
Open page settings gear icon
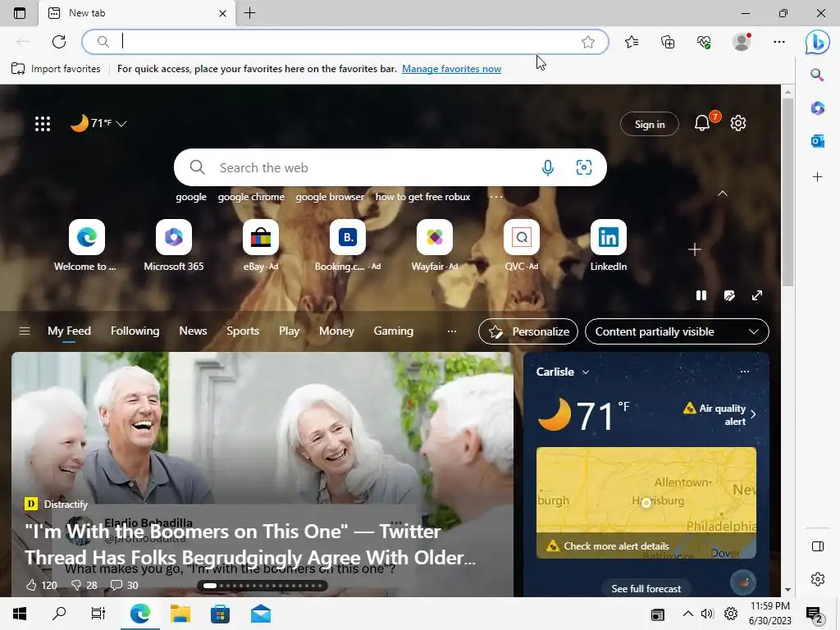pyautogui.click(x=738, y=123)
